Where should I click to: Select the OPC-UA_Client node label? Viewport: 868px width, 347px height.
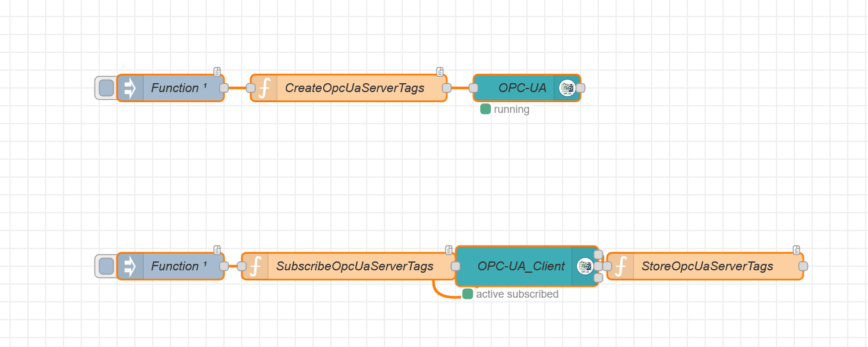(x=521, y=266)
